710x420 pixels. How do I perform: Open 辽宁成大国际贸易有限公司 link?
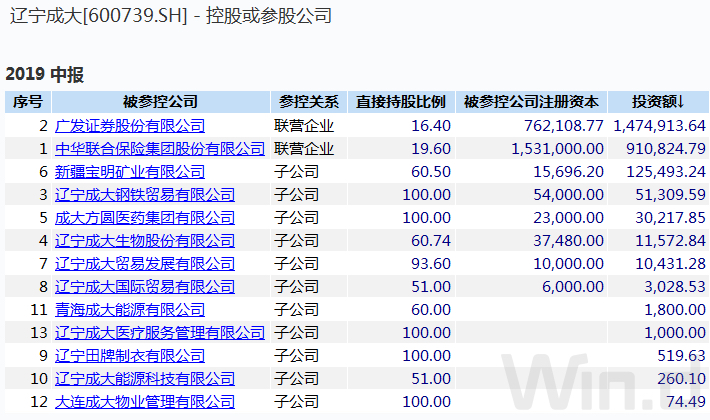[145, 287]
